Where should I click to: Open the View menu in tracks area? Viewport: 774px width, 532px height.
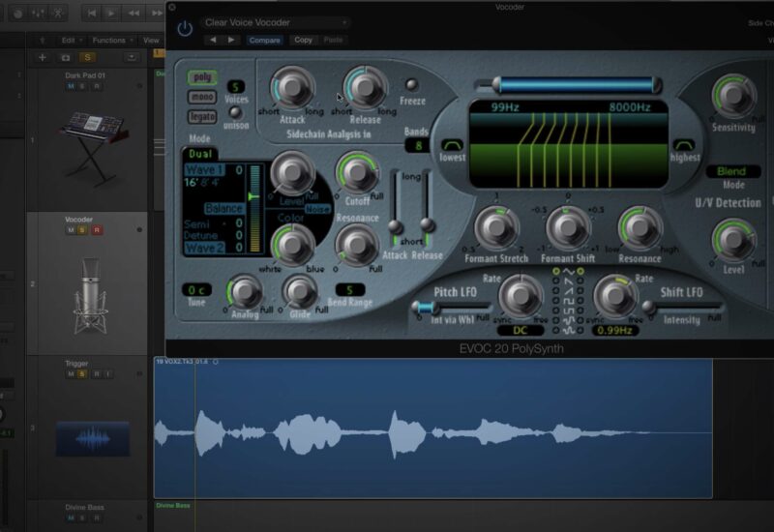pyautogui.click(x=151, y=41)
